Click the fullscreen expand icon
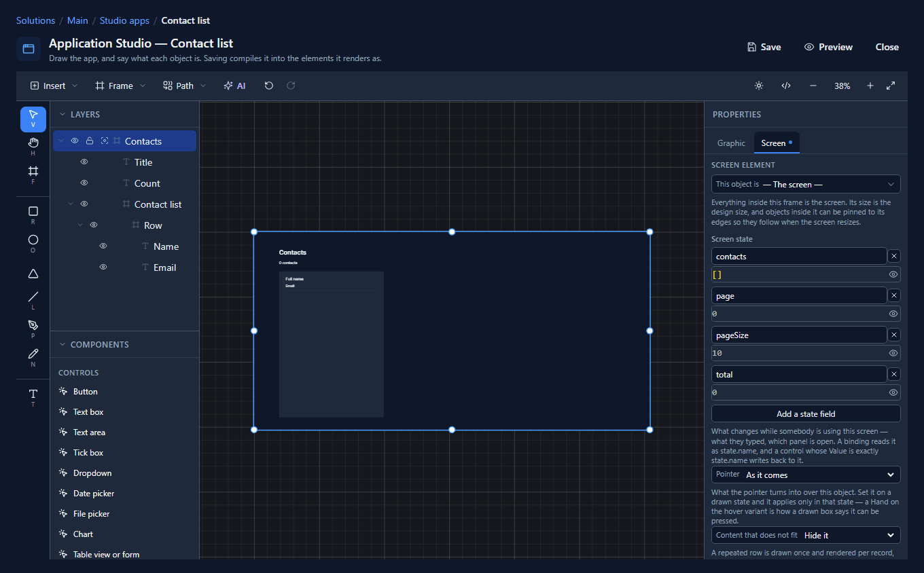Image resolution: width=924 pixels, height=573 pixels. coord(891,86)
